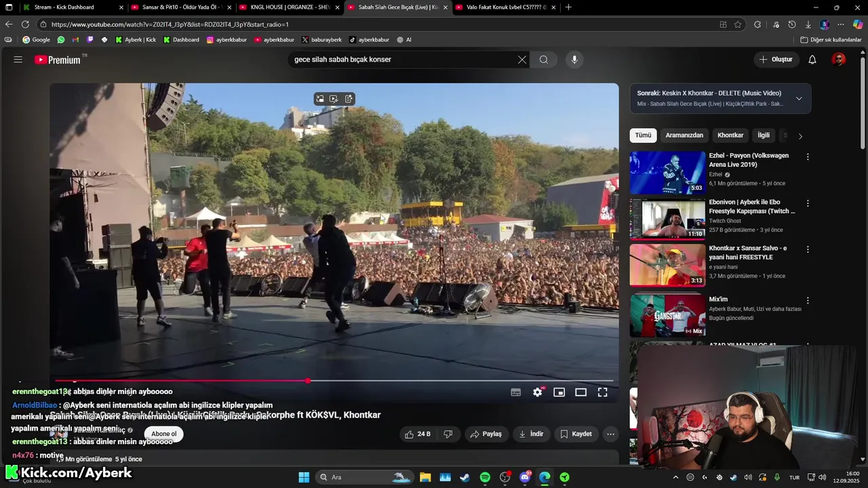This screenshot has height=488, width=868.
Task: Switch to the Sansar & Pit10 browser tab
Action: tap(181, 7)
